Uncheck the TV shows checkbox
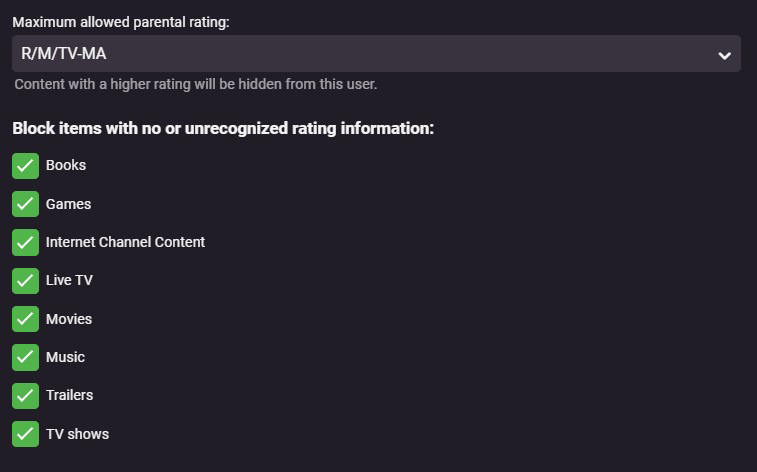This screenshot has height=472, width=757. [x=25, y=434]
